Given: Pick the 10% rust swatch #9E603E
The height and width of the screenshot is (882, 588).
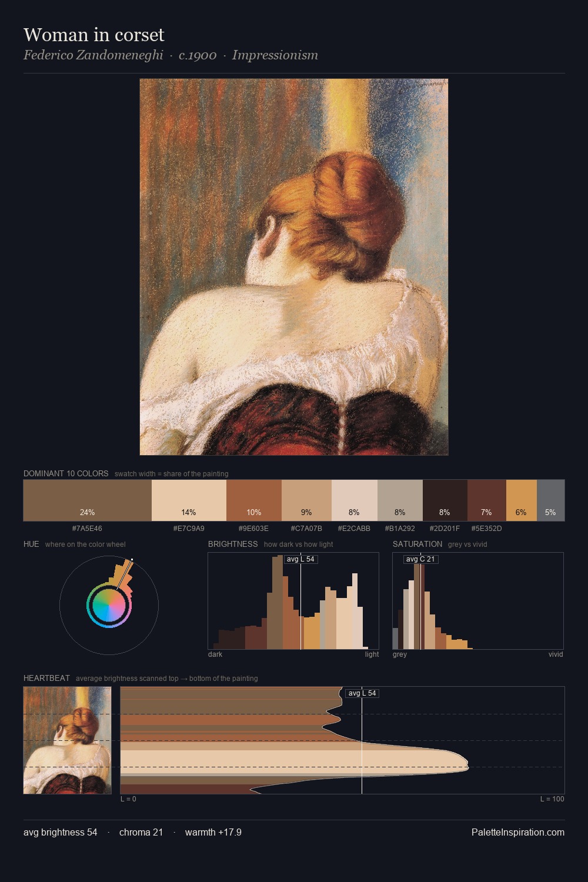Looking at the screenshot, I should coord(254,500).
